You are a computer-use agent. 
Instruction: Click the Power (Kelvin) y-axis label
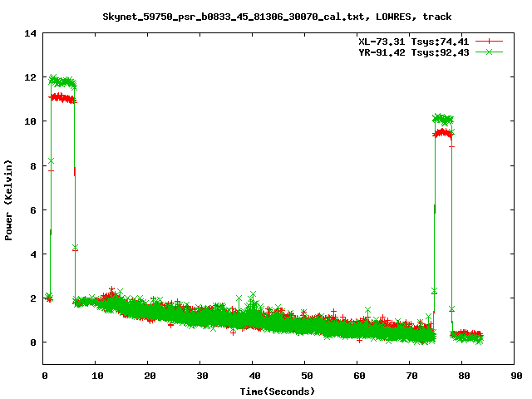pyautogui.click(x=8, y=200)
